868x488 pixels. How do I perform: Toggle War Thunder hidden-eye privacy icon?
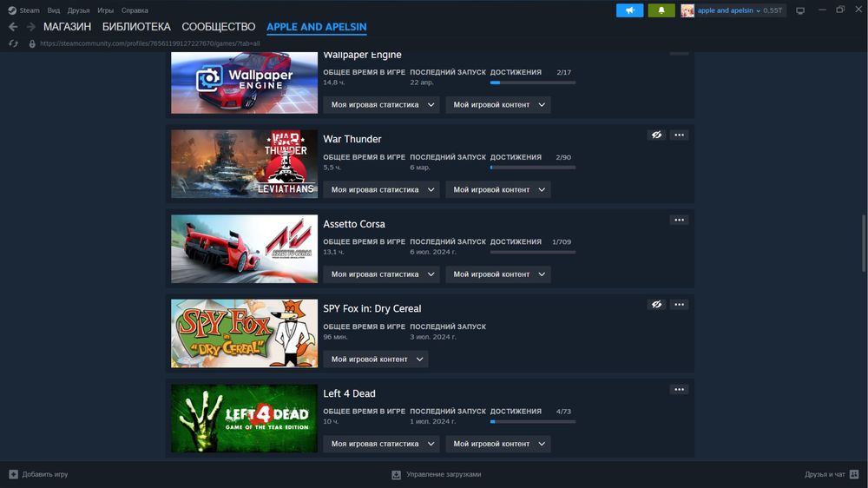click(x=656, y=135)
